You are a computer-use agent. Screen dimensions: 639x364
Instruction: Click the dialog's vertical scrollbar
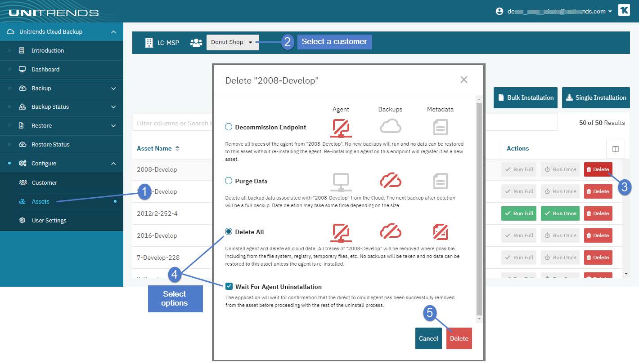click(479, 209)
